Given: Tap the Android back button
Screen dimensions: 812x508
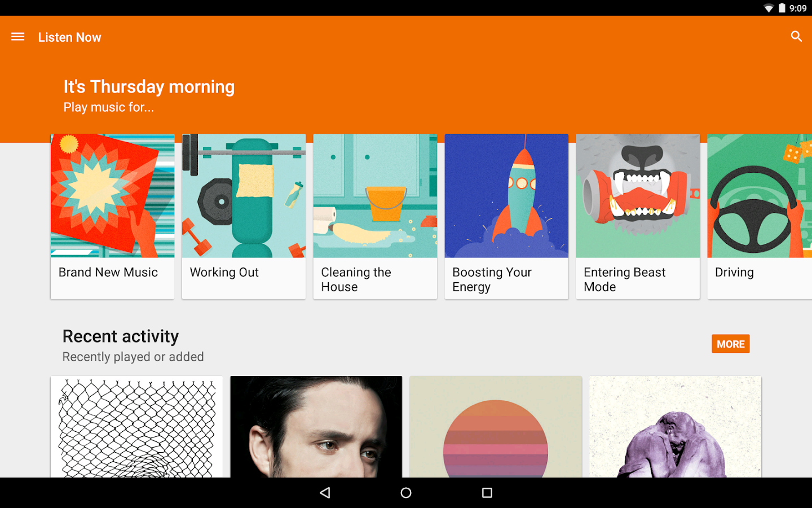Looking at the screenshot, I should coord(325,493).
